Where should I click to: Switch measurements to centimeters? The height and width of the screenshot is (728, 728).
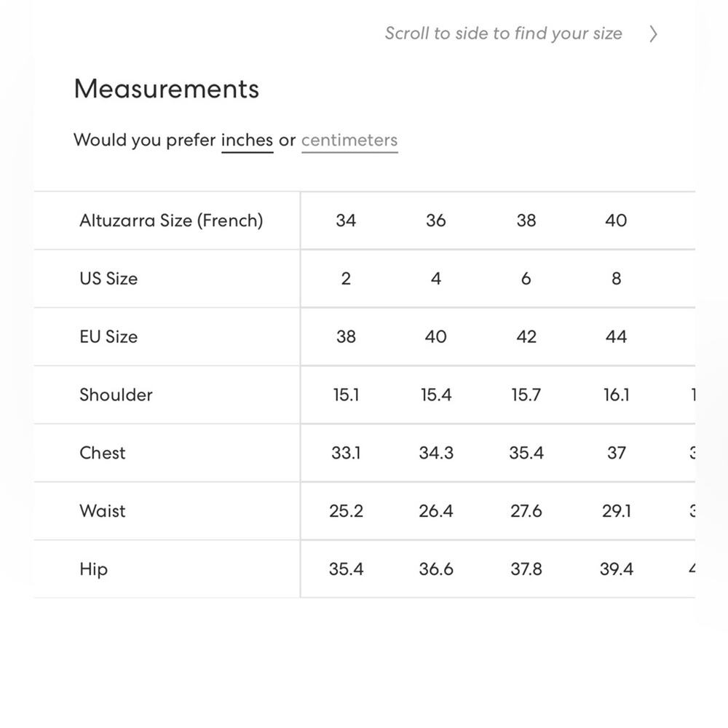[349, 141]
